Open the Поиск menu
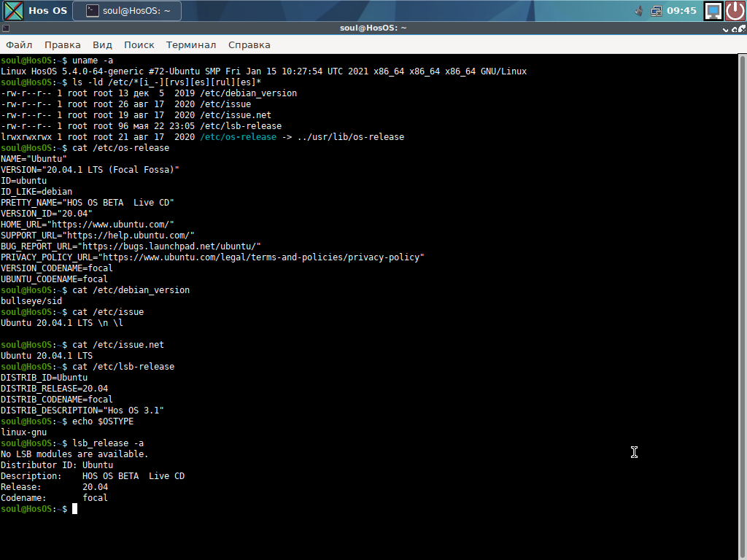Screen dimensions: 747x560 pyautogui.click(x=139, y=44)
